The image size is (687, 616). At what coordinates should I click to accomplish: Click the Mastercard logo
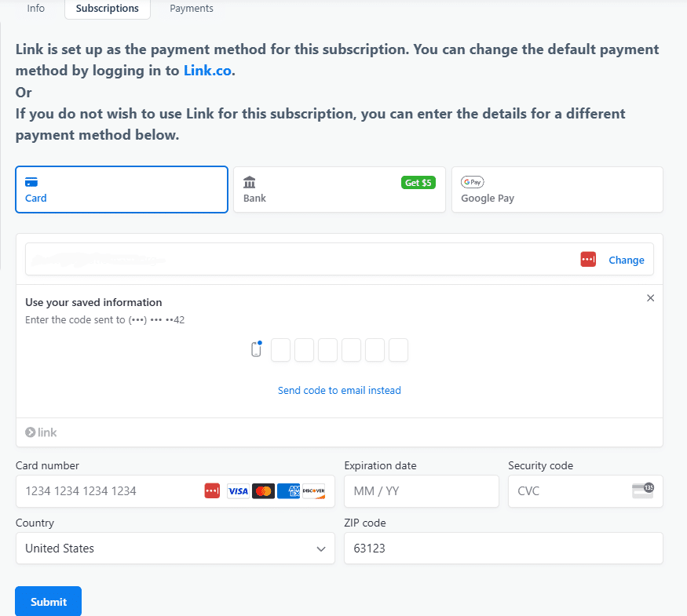tap(264, 491)
